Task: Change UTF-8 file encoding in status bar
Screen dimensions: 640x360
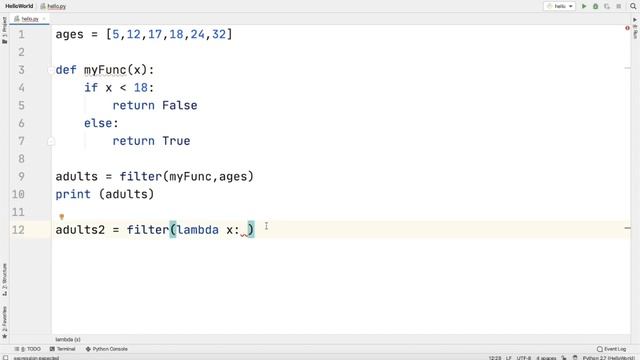Action: coord(524,358)
